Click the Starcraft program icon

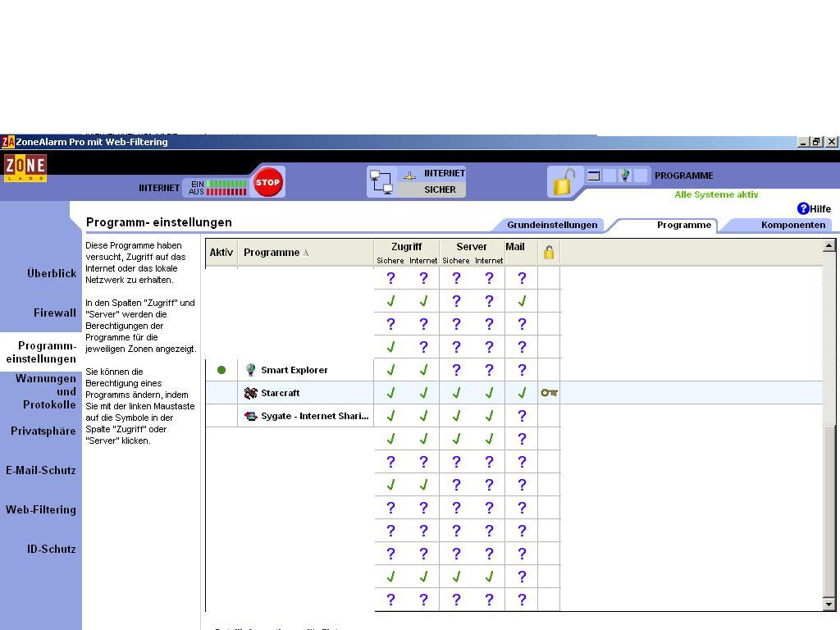250,393
